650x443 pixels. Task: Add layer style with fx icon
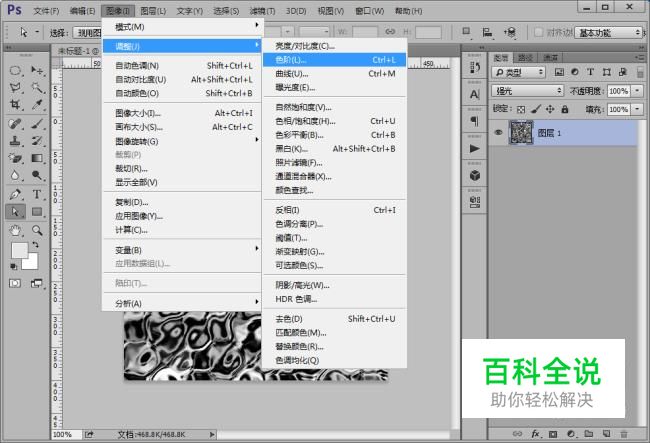[535, 434]
